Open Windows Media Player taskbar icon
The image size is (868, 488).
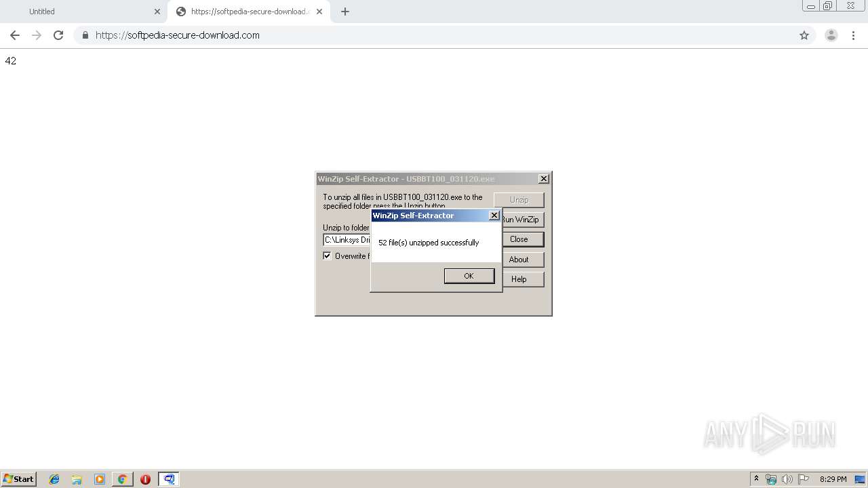click(x=100, y=479)
